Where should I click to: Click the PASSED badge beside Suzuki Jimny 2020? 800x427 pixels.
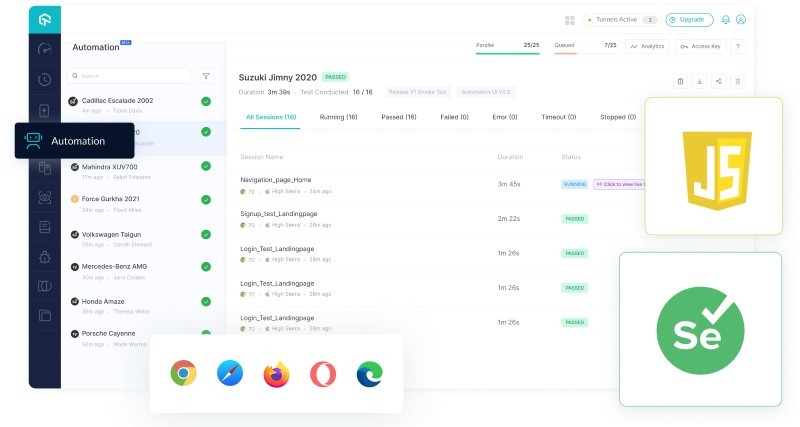coord(335,77)
